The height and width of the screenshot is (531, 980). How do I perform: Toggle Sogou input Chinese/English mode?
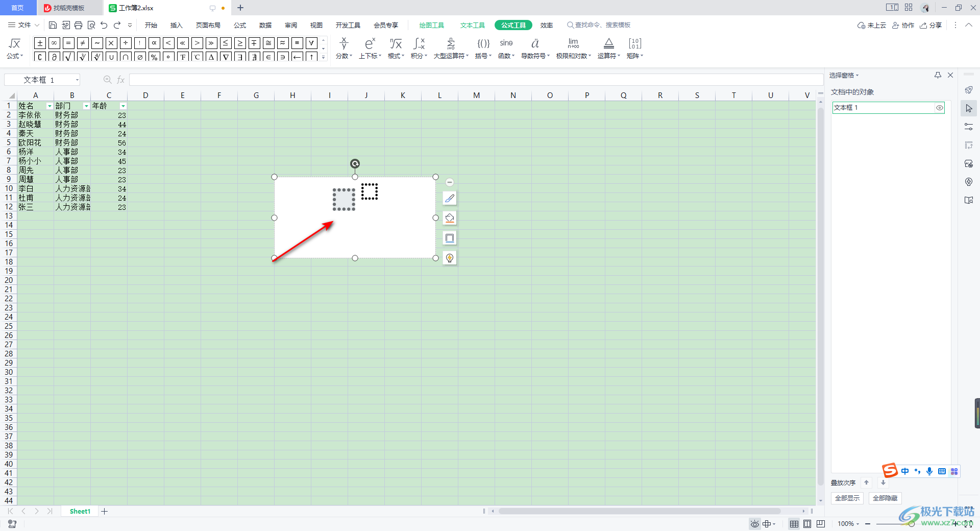(905, 471)
